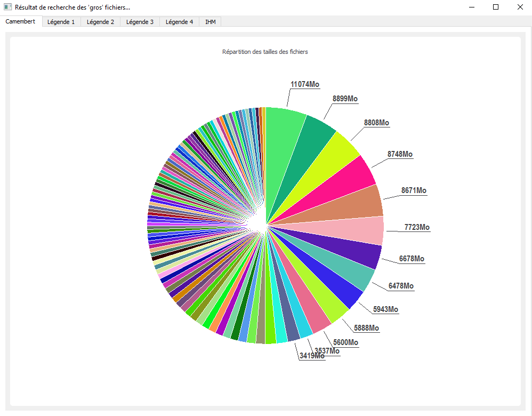Viewport: 532px width, 416px height.
Task: Click the 8899Mo slice label
Action: point(345,99)
